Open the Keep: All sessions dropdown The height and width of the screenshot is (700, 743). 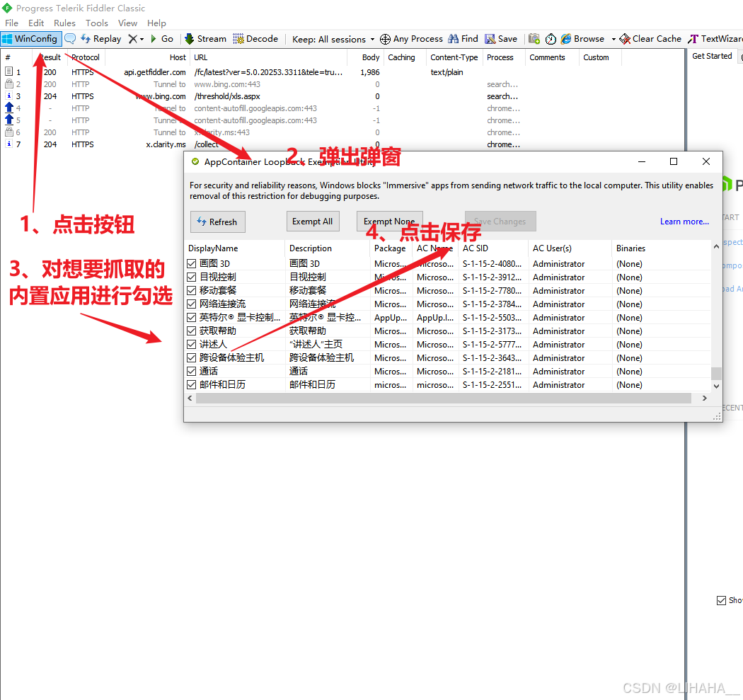(x=333, y=40)
